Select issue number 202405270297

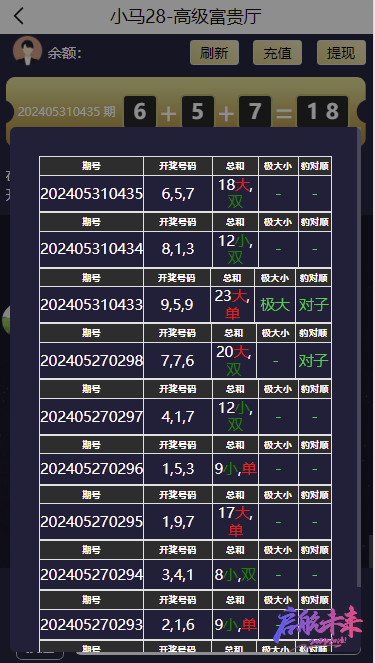click(x=91, y=417)
